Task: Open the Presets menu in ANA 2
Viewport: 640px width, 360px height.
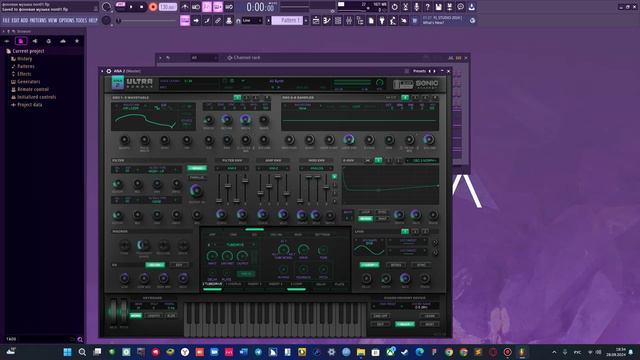Action: click(x=419, y=71)
